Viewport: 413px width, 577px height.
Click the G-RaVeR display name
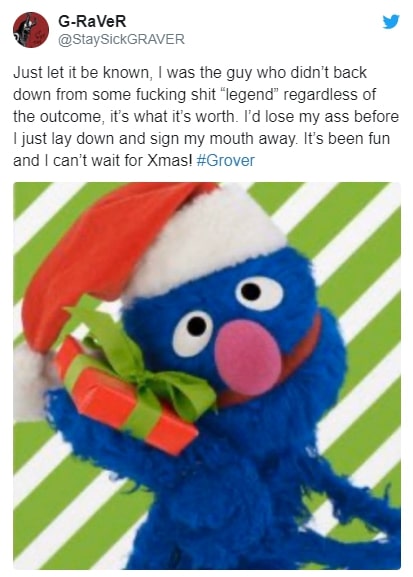click(x=92, y=21)
